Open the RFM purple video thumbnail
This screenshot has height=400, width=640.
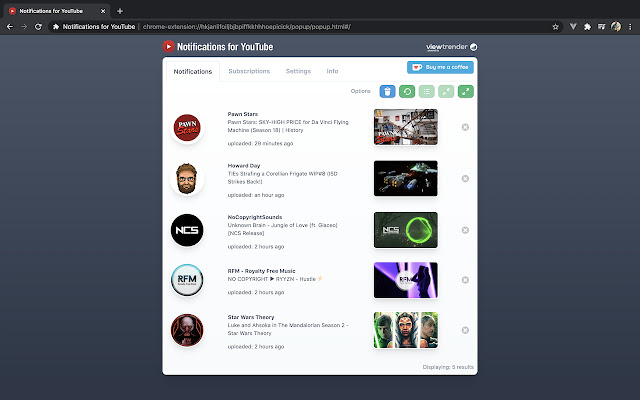click(406, 280)
